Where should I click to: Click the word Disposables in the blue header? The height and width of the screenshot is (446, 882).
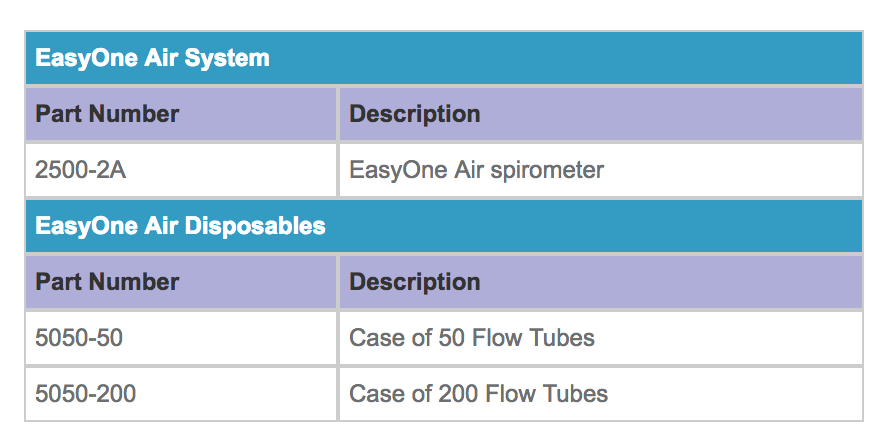tap(255, 226)
